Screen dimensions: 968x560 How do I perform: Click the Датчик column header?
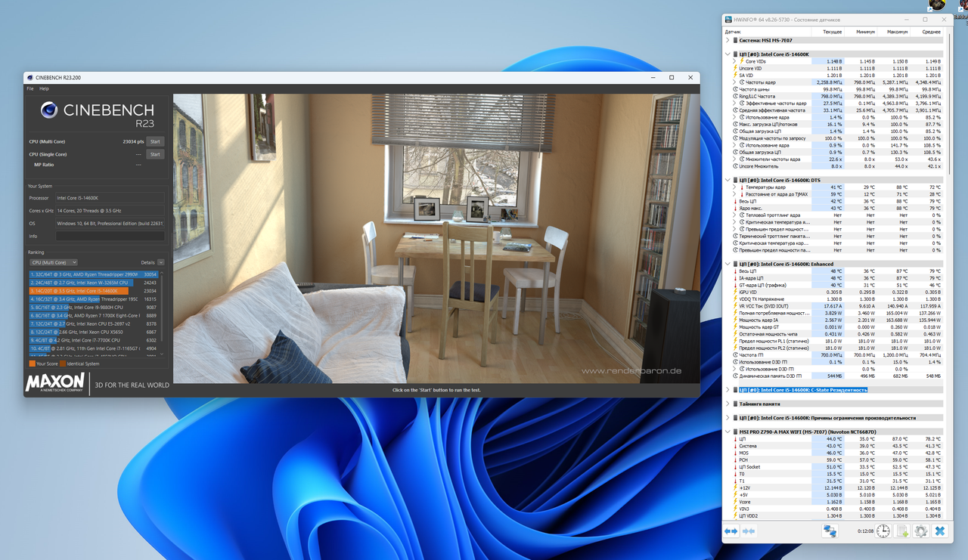pos(768,32)
